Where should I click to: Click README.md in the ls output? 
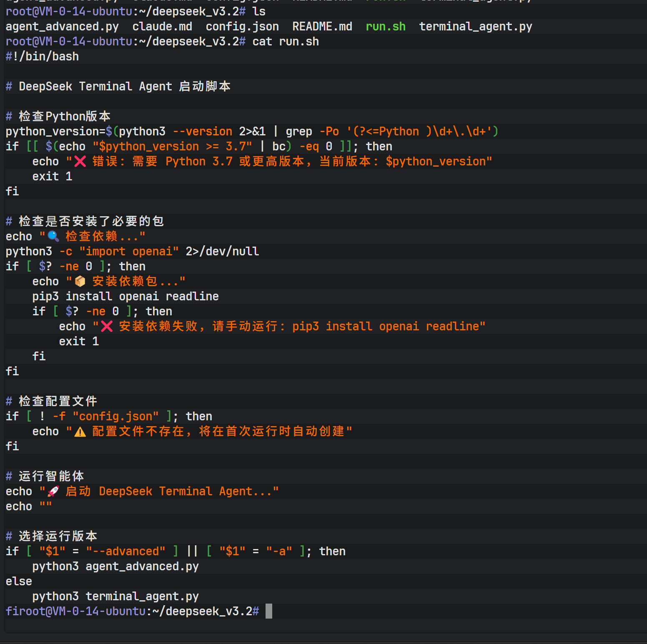click(322, 27)
